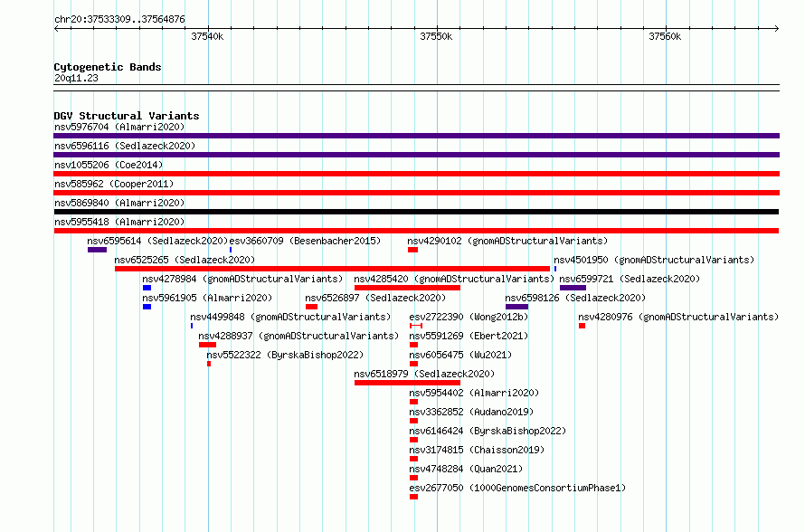Click the nsv4499848 (gnomADStructuralVariants) label

tap(290, 317)
